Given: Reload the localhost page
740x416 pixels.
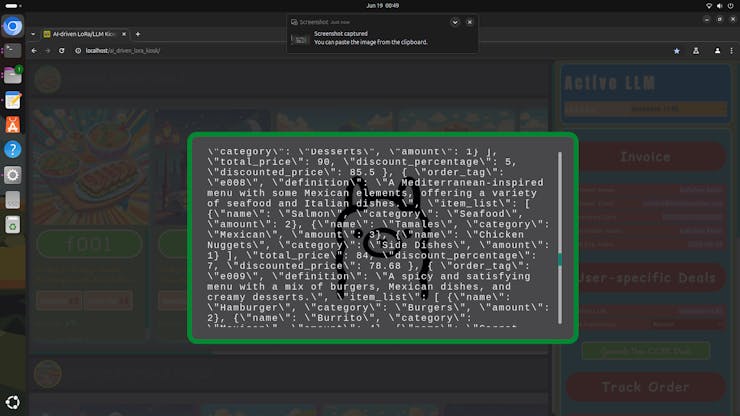Looking at the screenshot, I should tap(61, 51).
